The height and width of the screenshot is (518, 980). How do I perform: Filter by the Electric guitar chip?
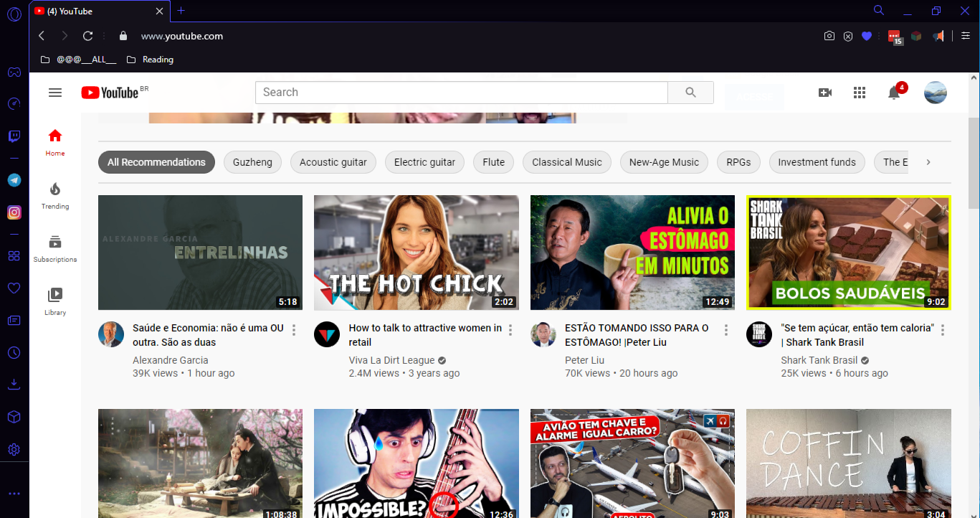(424, 162)
